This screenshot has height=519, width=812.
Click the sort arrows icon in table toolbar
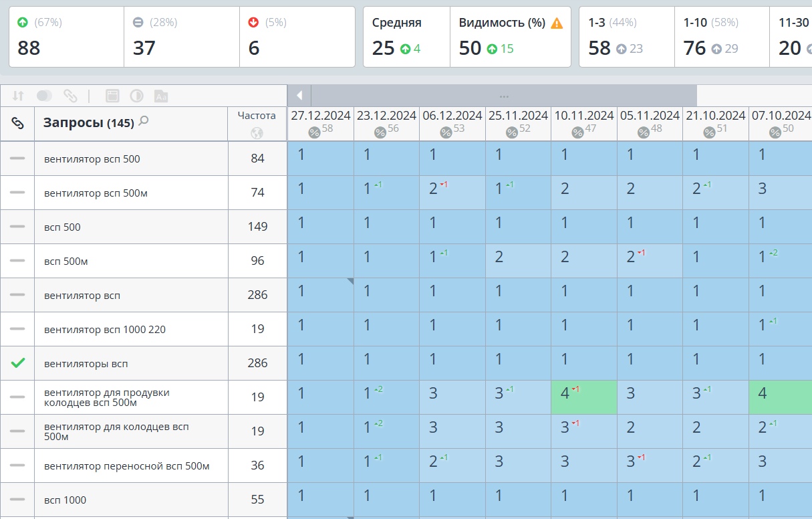18,96
